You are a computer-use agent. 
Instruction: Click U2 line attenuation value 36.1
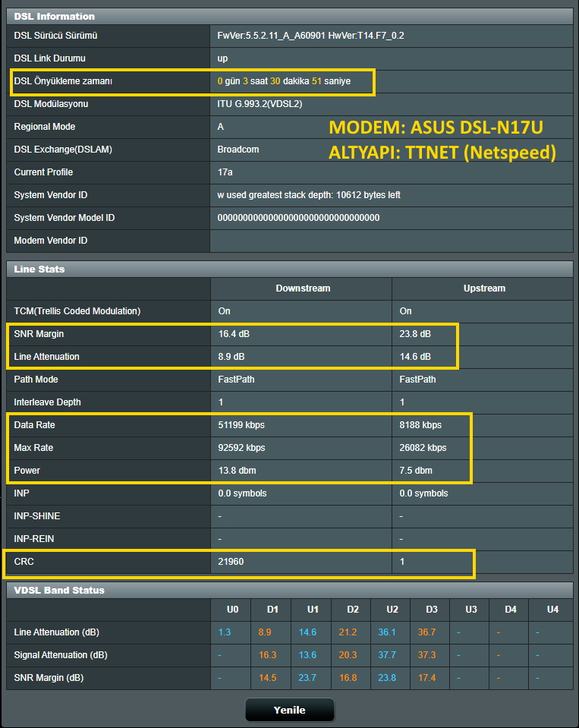[387, 632]
